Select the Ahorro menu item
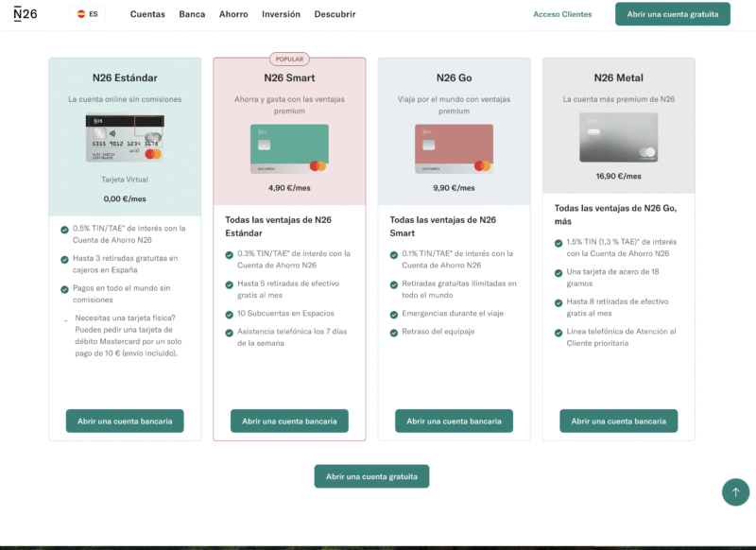Viewport: 756px width, 550px height. 232,14
